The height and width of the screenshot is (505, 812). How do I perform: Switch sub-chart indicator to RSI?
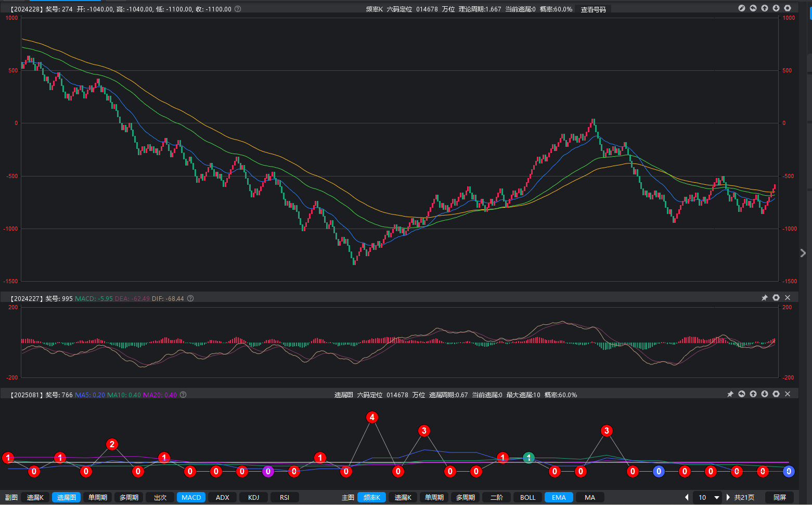coord(285,497)
